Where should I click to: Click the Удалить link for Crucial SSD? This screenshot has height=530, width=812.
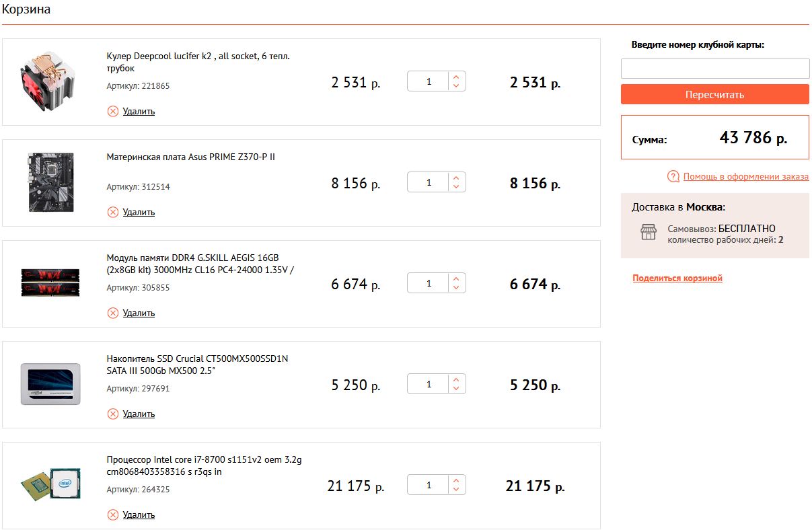coord(139,414)
